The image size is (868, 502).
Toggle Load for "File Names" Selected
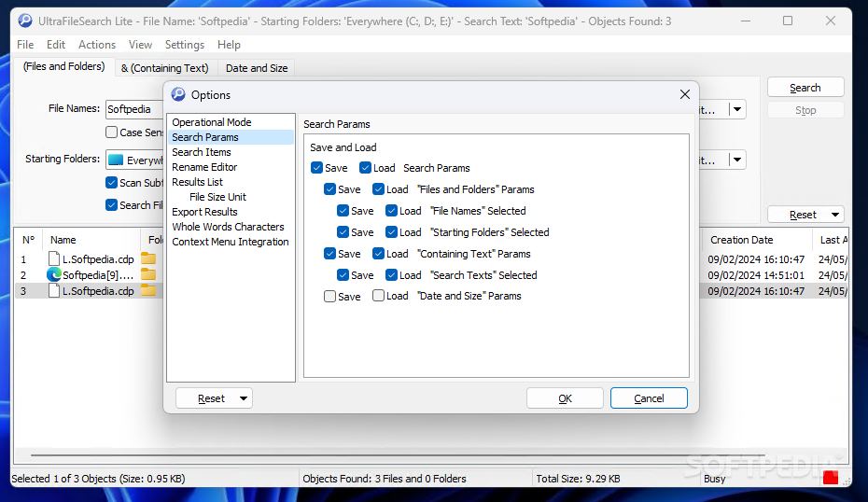click(x=391, y=211)
